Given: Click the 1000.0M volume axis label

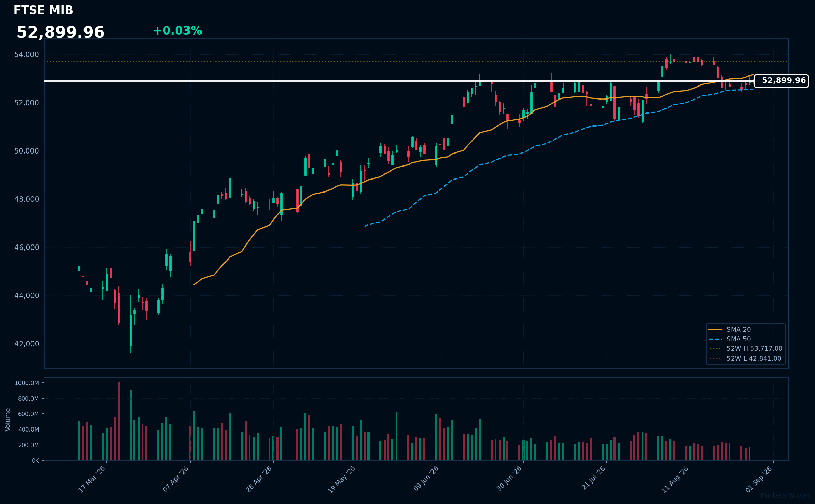Looking at the screenshot, I should 27,383.
